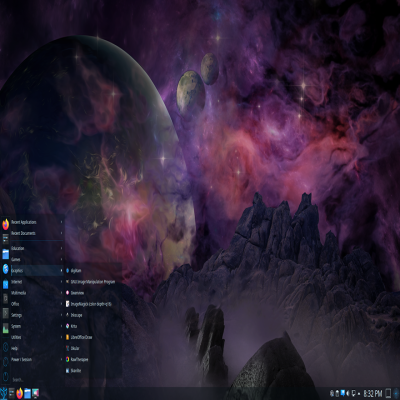This screenshot has width=400, height=400.
Task: Open the network icon in the system tray
Action: pyautogui.click(x=354, y=393)
